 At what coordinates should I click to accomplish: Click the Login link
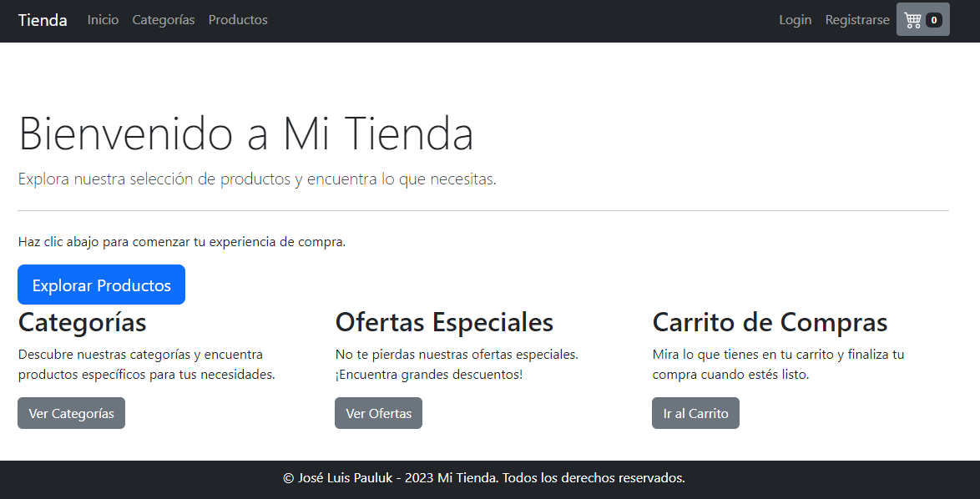(x=795, y=20)
